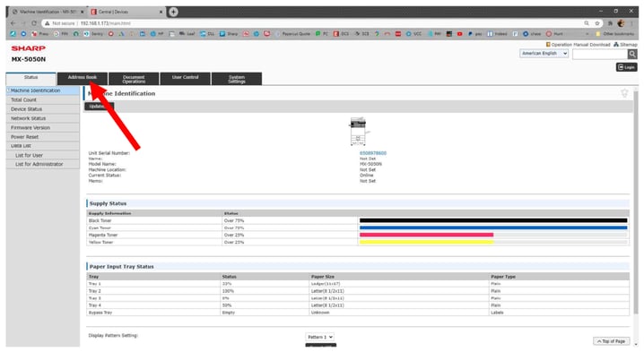644x352 pixels.
Task: Open the Document Operations tab
Action: coord(134,78)
